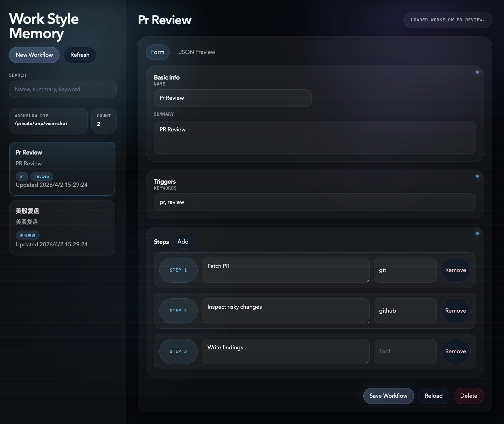Add a new step
This screenshot has height=424, width=504.
pos(183,242)
